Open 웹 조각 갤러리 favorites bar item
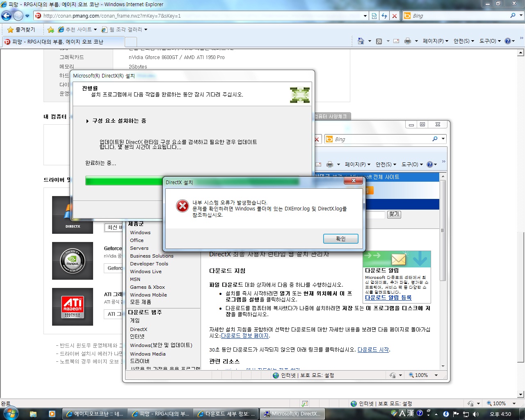 (124, 30)
